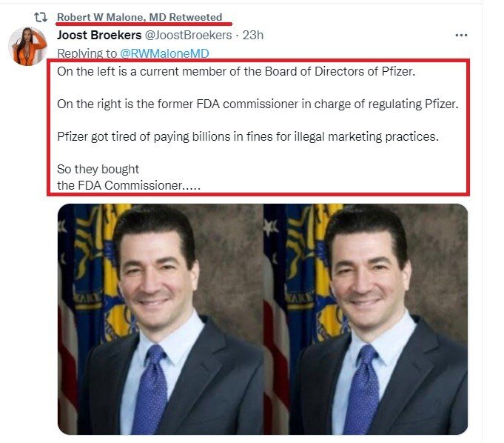Click the "Pfizer got tired of paying billions" sentence
The width and height of the screenshot is (504, 443).
point(248,136)
